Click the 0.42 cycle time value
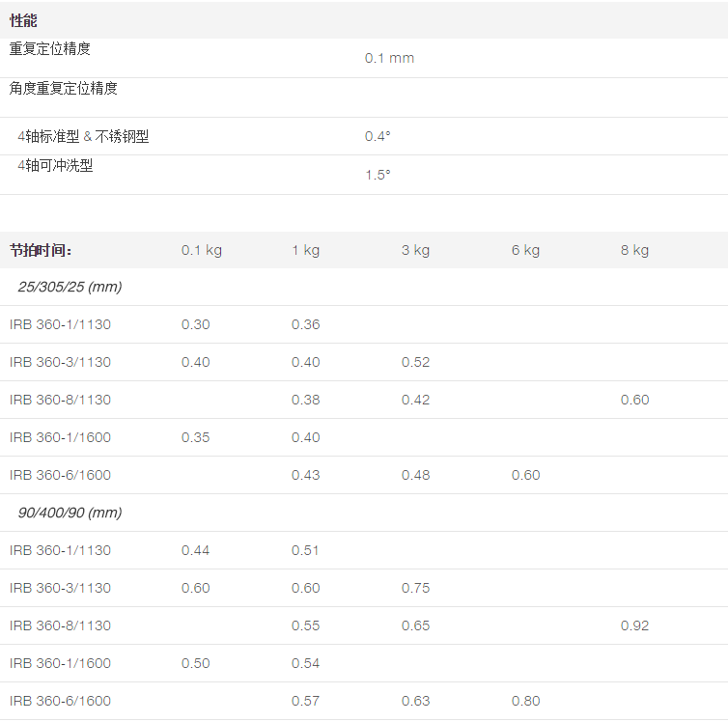The height and width of the screenshot is (722, 728). [x=415, y=400]
